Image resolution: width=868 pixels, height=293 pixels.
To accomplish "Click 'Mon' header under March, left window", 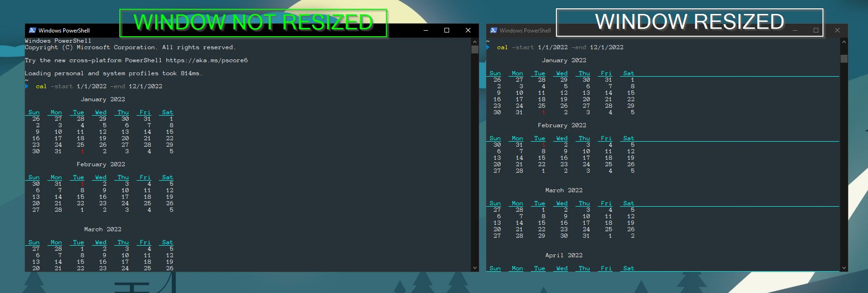I will (x=56, y=242).
